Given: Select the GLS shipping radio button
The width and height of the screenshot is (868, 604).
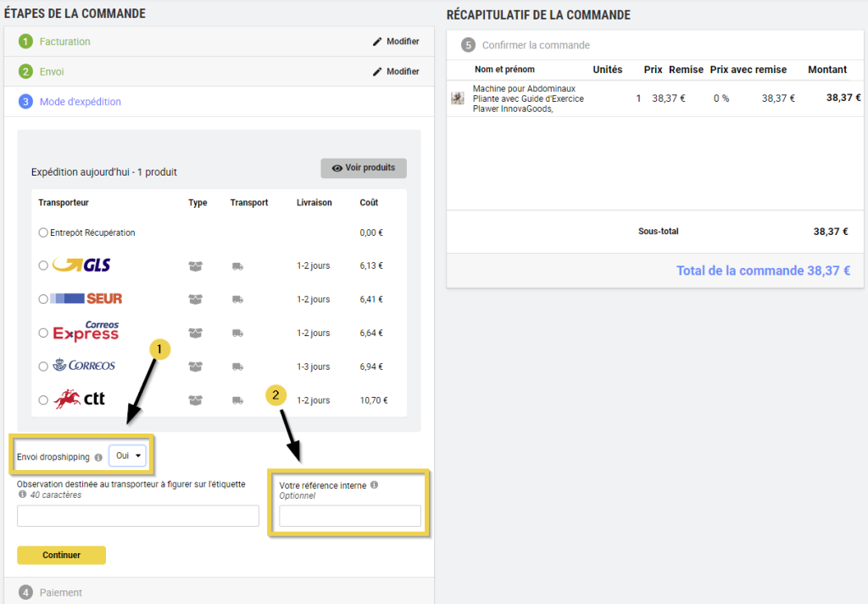Looking at the screenshot, I should (43, 266).
